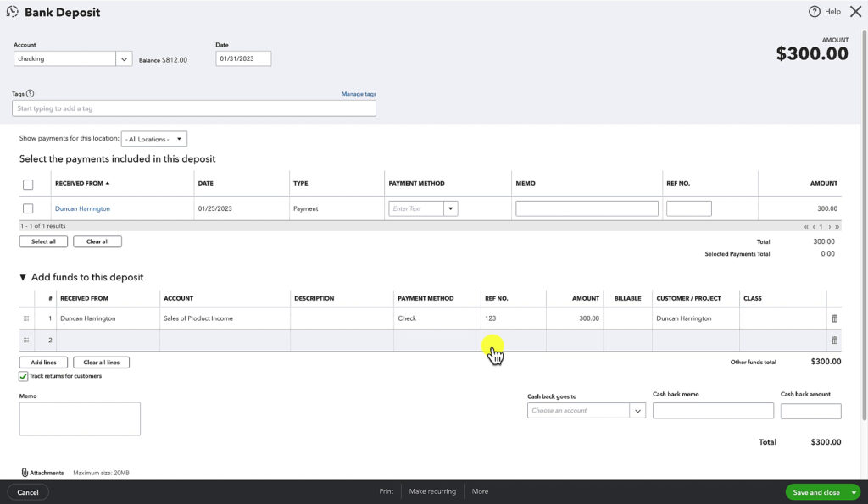Click the drag handle on line 1
Viewport: 868px width, 504px height.
pyautogui.click(x=26, y=318)
